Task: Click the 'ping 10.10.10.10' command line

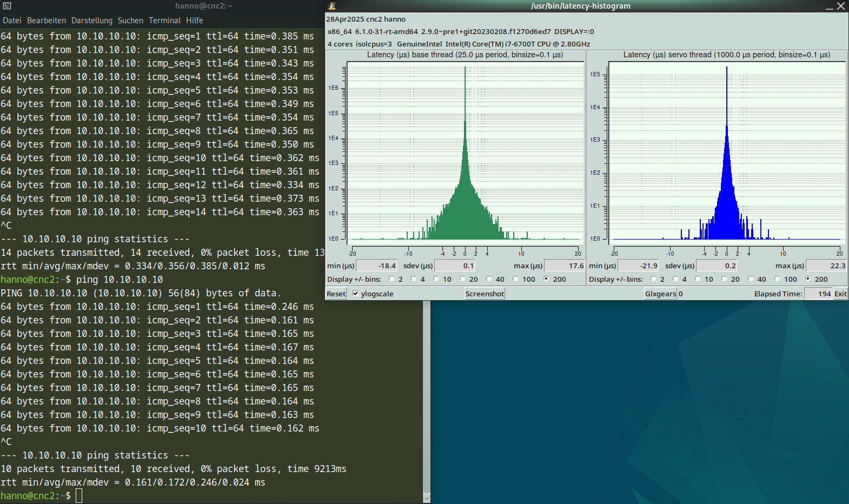Action: 120,280
